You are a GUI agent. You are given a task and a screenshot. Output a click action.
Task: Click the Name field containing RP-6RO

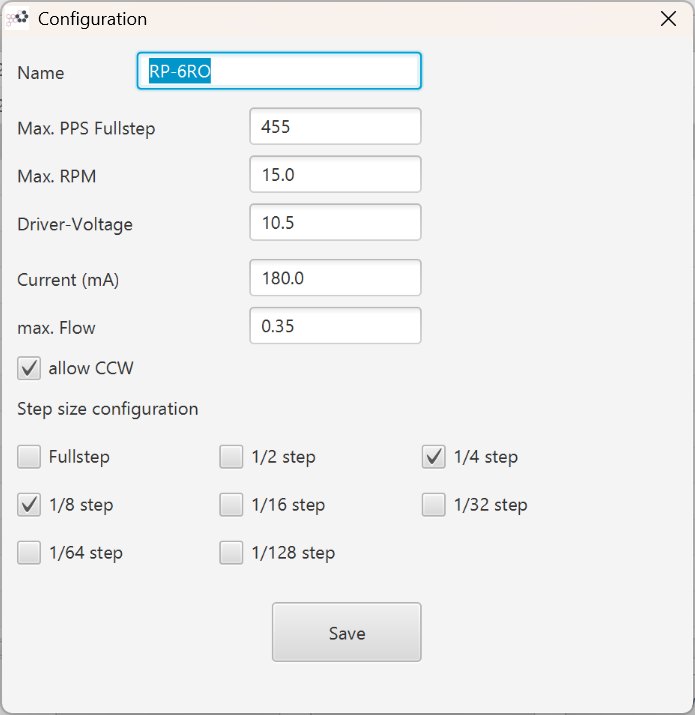278,72
